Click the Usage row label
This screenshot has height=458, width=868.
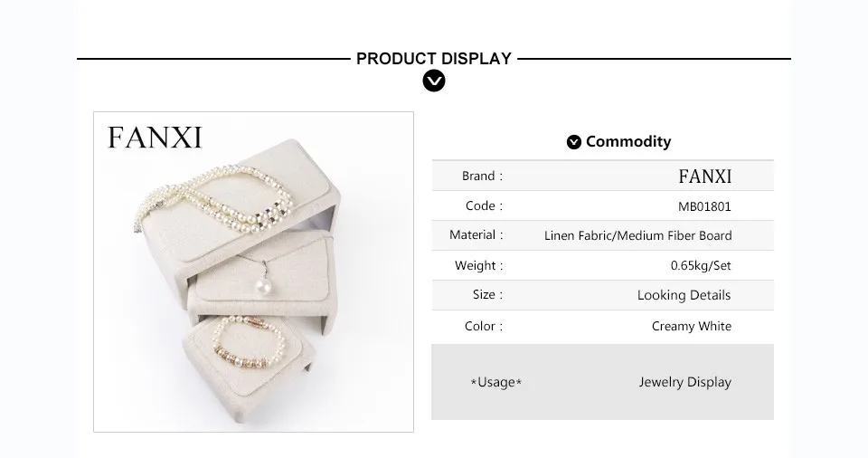tap(496, 382)
